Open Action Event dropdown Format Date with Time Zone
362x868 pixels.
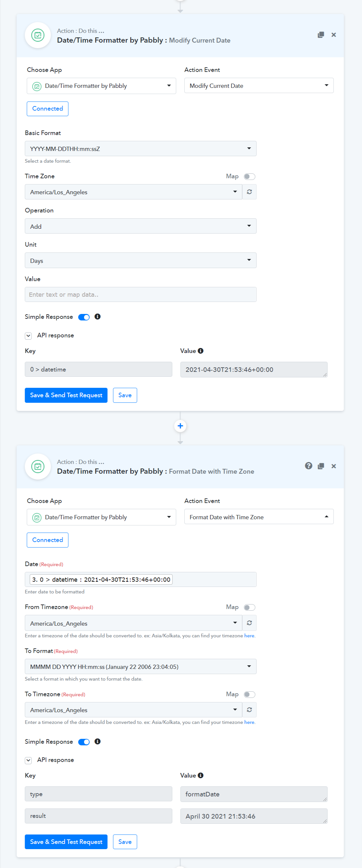point(258,517)
